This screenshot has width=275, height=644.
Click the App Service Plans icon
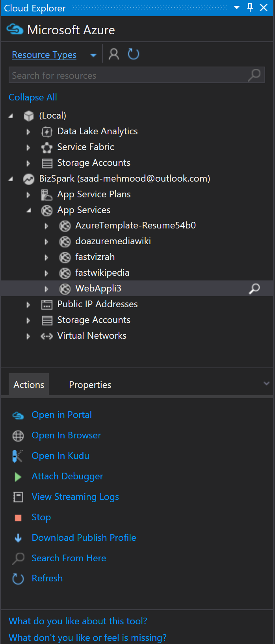[47, 195]
